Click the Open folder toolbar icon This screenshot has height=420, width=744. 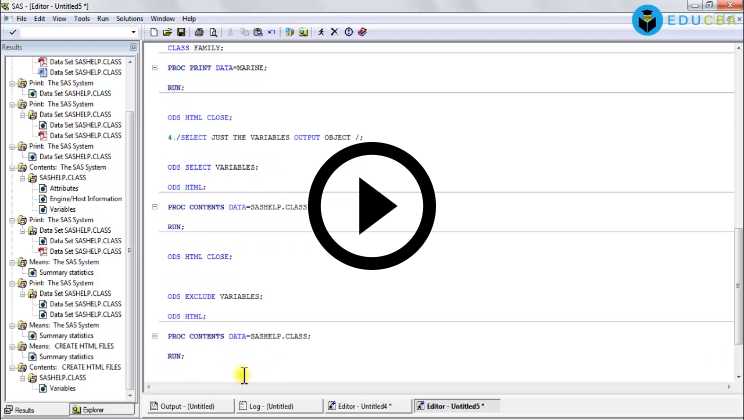167,33
